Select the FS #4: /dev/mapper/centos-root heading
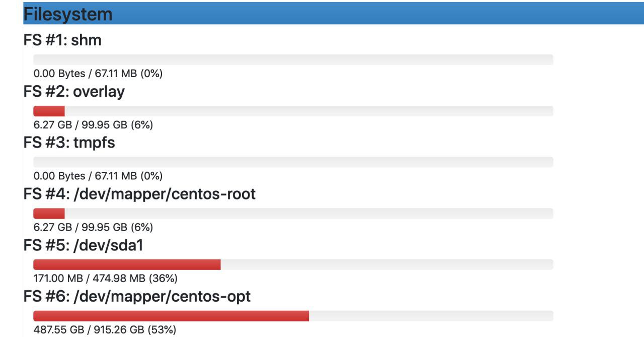This screenshot has width=644, height=337. pyautogui.click(x=139, y=194)
